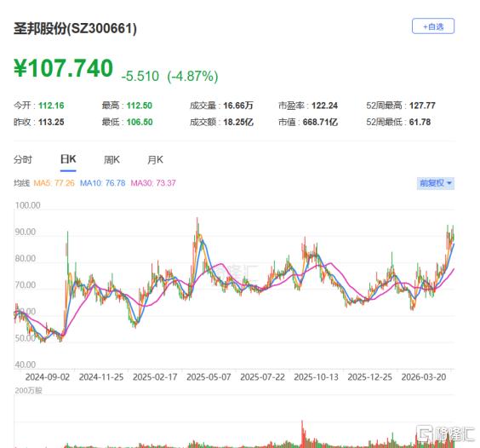
Task: Click the 2024-09-02 date axis label
Action: [48, 377]
